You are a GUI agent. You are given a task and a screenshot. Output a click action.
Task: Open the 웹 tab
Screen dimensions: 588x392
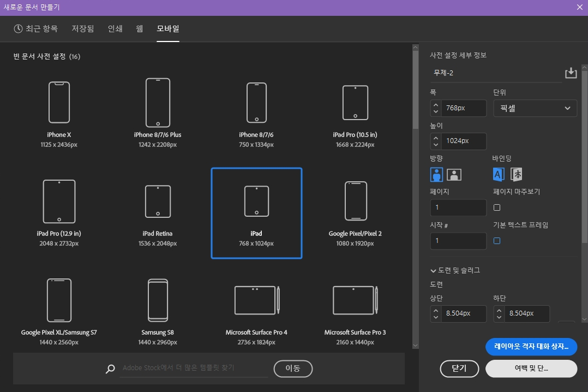(140, 28)
